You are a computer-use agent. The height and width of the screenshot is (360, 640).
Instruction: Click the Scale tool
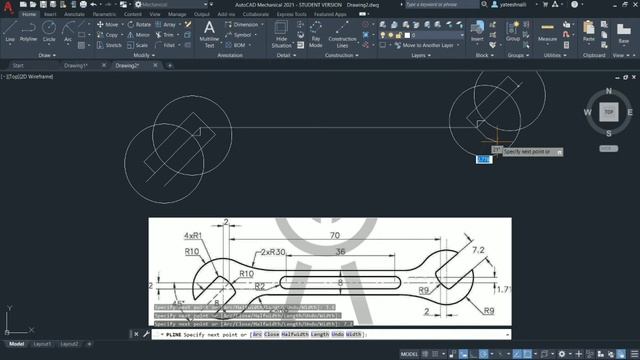tap(138, 45)
